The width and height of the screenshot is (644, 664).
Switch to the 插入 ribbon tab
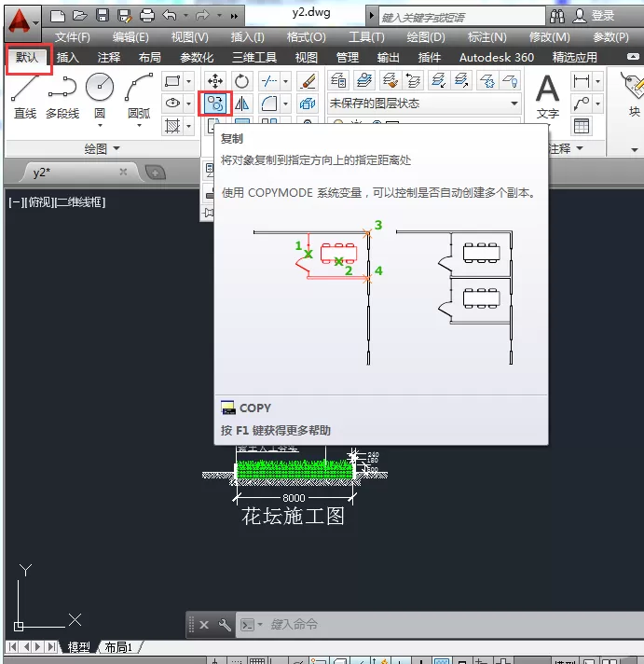coord(68,57)
